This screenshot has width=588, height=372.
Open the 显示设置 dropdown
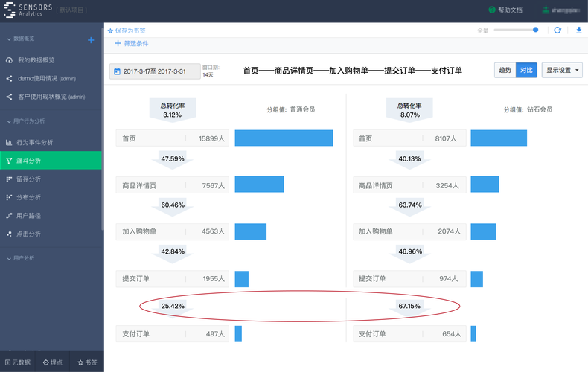pos(562,70)
